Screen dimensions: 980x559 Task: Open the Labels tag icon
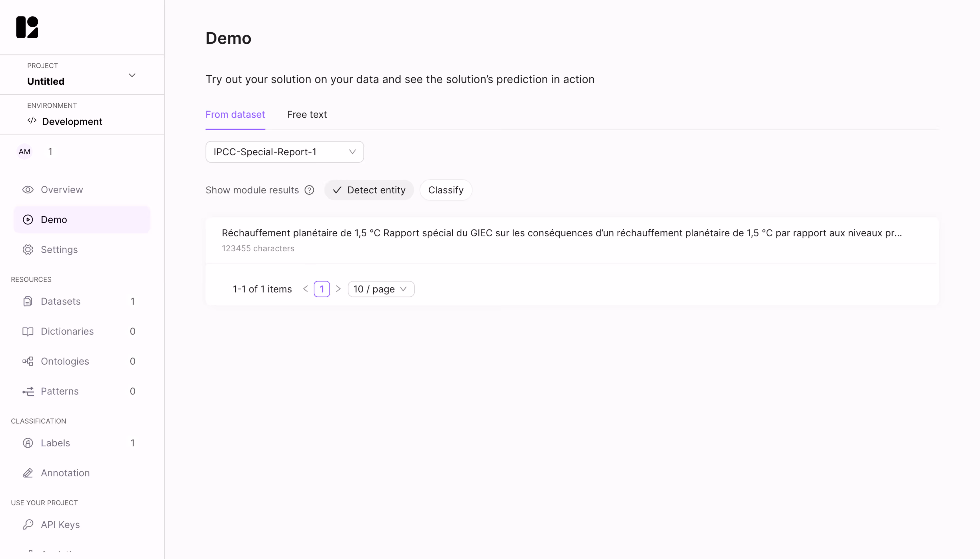click(x=27, y=443)
